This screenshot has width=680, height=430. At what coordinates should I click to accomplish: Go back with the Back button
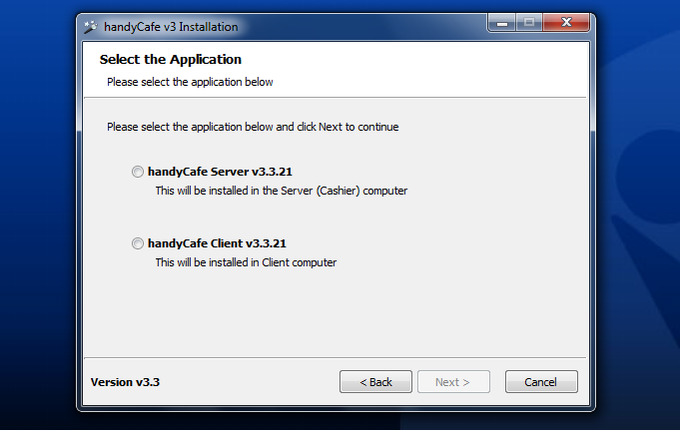(375, 382)
